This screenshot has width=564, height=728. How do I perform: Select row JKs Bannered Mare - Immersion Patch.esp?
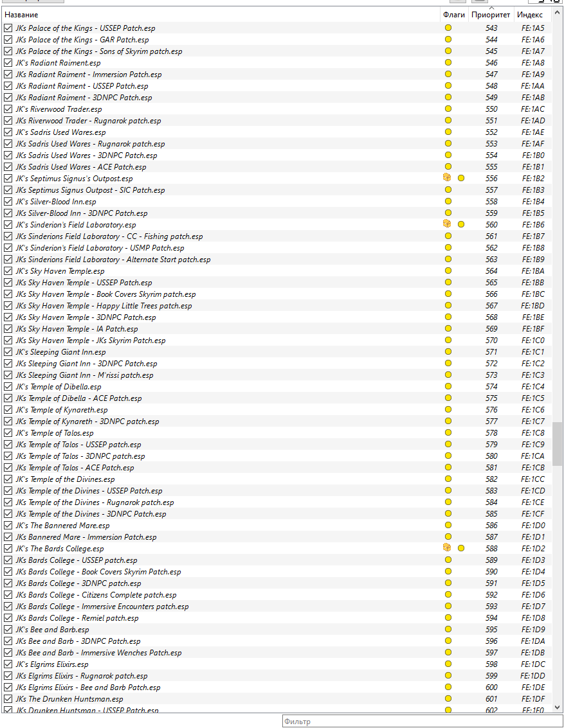click(277, 537)
